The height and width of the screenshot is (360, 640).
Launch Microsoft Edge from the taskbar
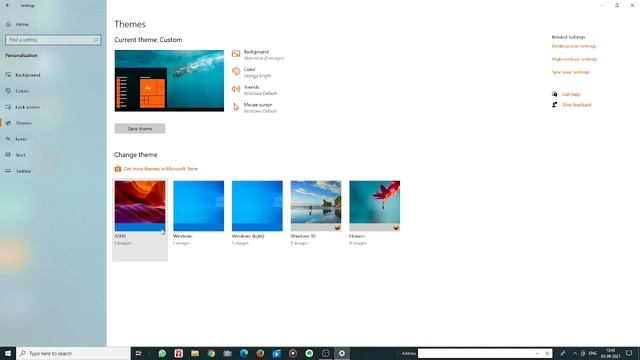244,353
